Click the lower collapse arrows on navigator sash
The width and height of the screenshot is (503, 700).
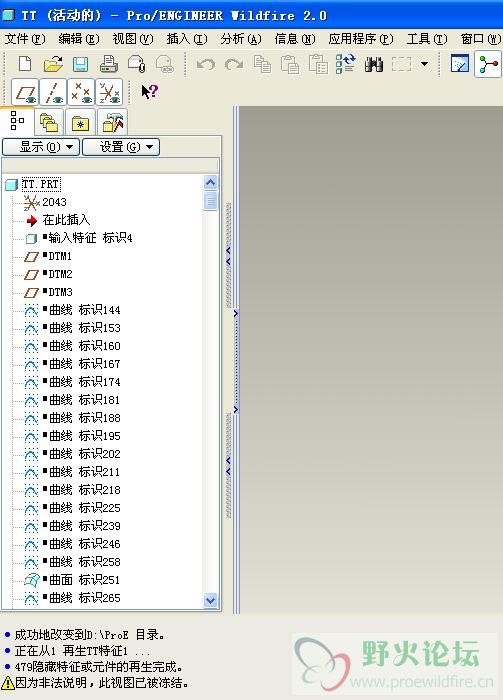tap(229, 466)
